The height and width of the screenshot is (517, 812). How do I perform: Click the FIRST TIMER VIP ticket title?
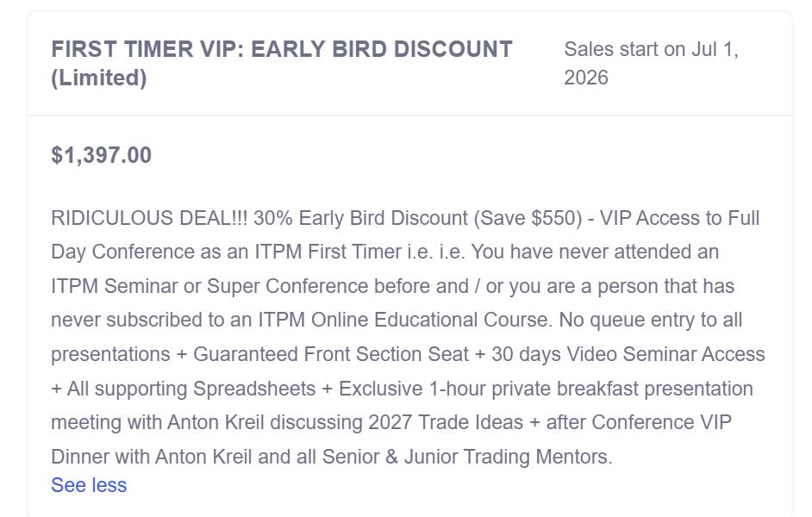point(281,49)
